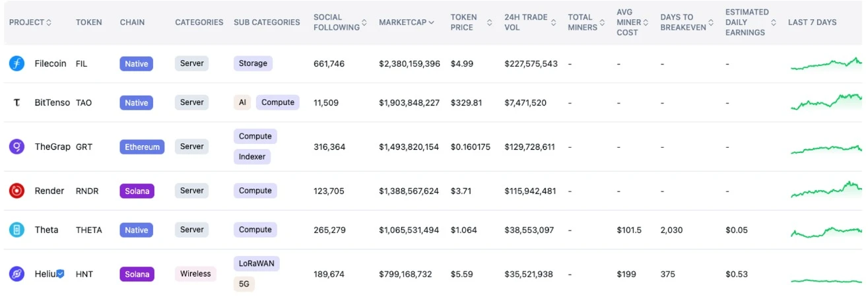Click Helium's verified badge icon

tap(61, 274)
